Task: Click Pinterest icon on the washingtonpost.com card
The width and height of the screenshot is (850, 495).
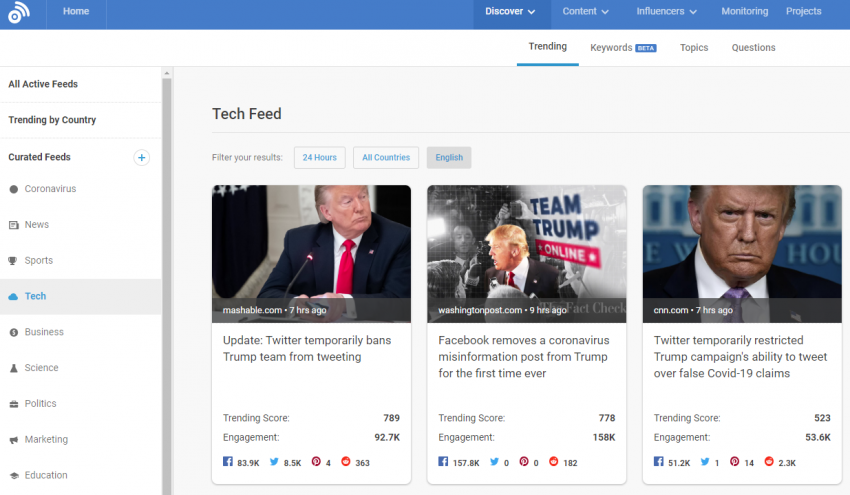Action: click(x=524, y=461)
